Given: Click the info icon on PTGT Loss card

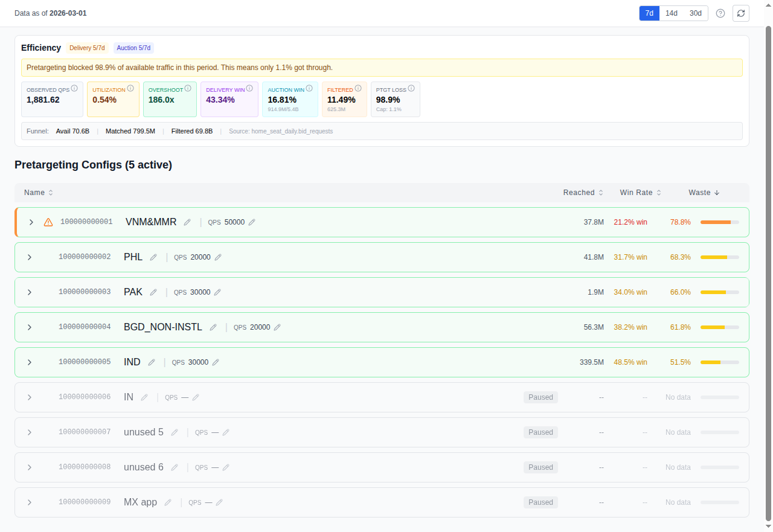Looking at the screenshot, I should pyautogui.click(x=411, y=88).
